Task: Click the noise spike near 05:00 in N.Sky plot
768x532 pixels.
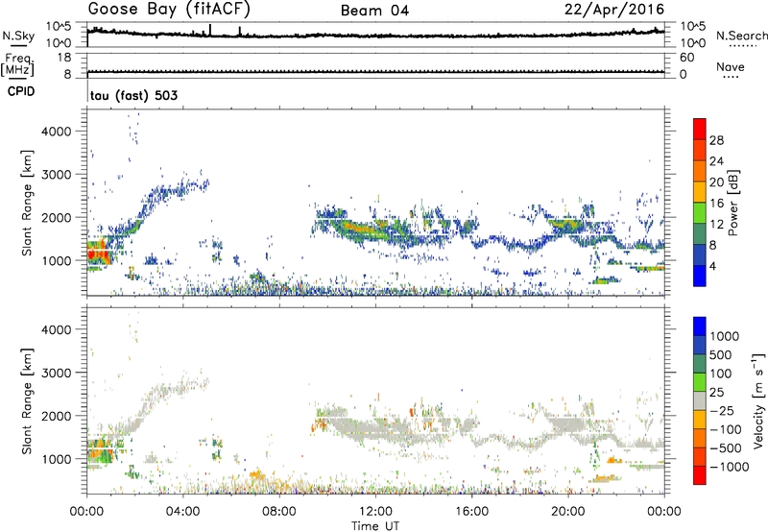Action: [210, 30]
